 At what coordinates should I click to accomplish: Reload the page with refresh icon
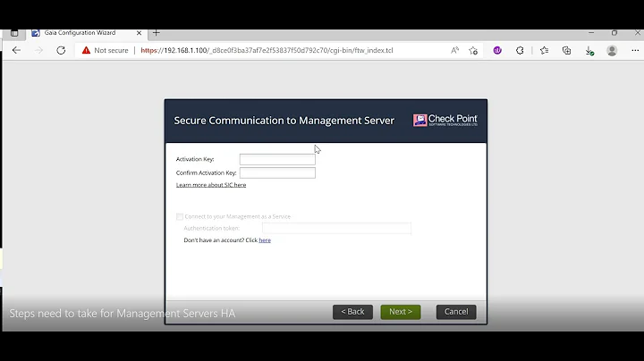[61, 50]
